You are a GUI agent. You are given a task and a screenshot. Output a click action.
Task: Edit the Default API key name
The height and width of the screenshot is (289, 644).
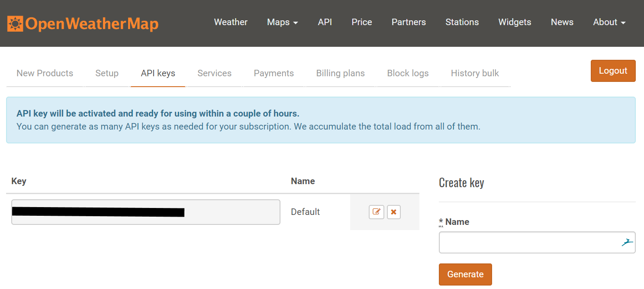click(x=377, y=212)
